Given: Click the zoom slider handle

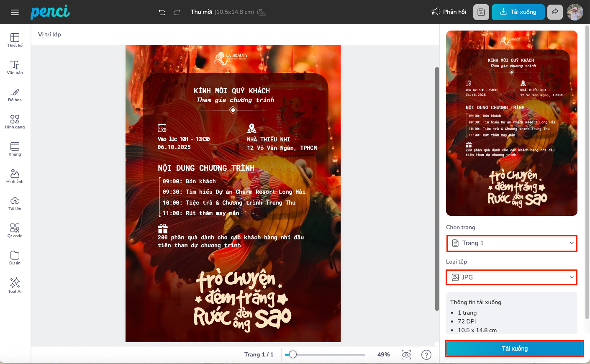Looking at the screenshot, I should pos(293,354).
